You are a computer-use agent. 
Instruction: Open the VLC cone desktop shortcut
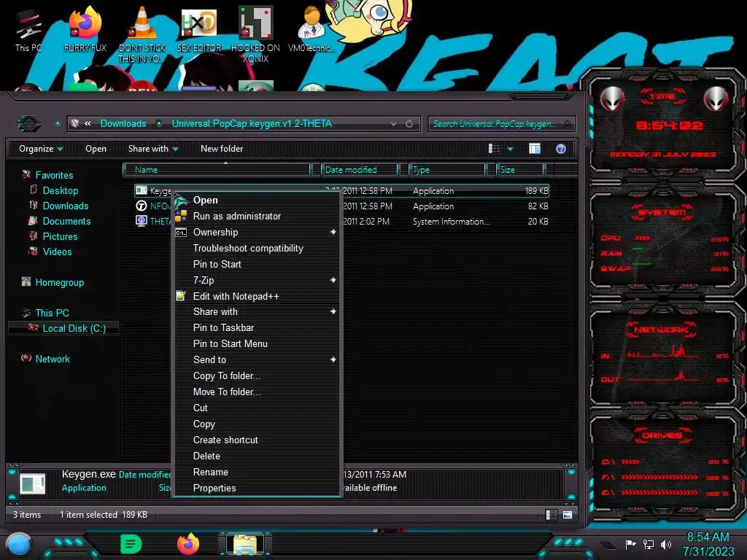pos(142,34)
